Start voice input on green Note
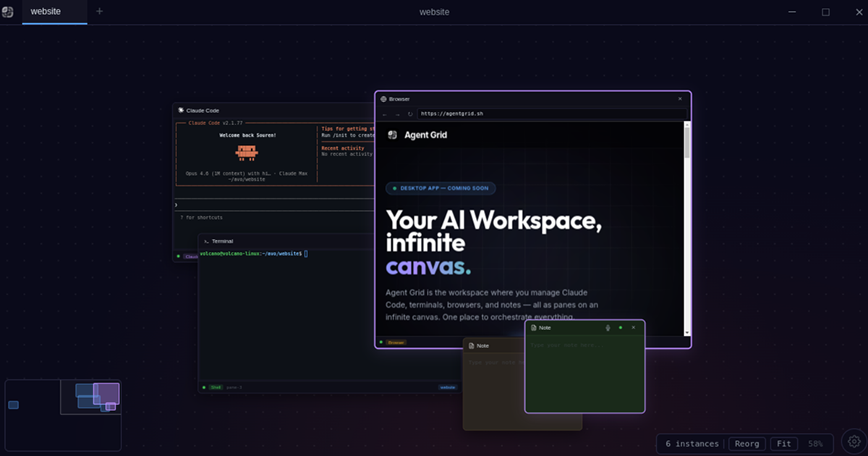868x456 pixels. [608, 328]
